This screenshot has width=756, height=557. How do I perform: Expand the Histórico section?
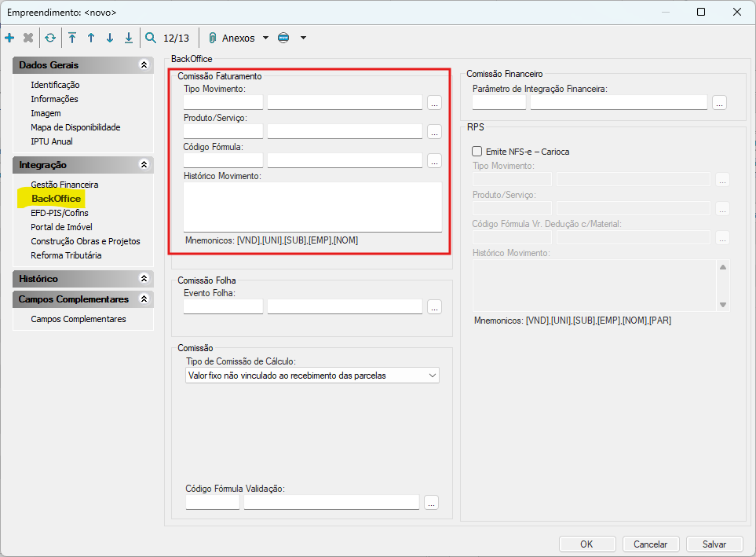coord(144,278)
